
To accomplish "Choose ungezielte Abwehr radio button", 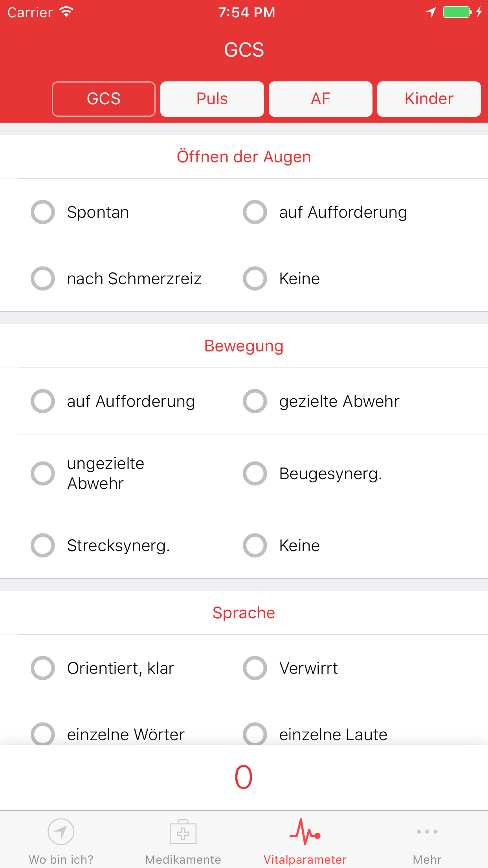I will pos(43,473).
